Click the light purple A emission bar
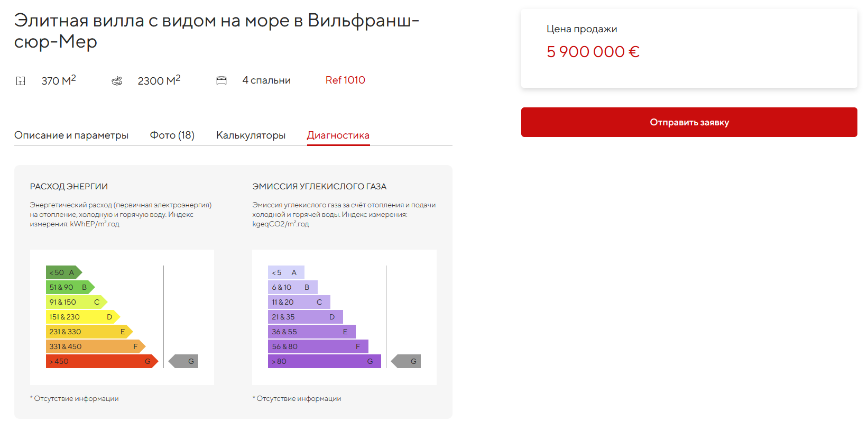Image resolution: width=868 pixels, height=430 pixels. pos(285,272)
